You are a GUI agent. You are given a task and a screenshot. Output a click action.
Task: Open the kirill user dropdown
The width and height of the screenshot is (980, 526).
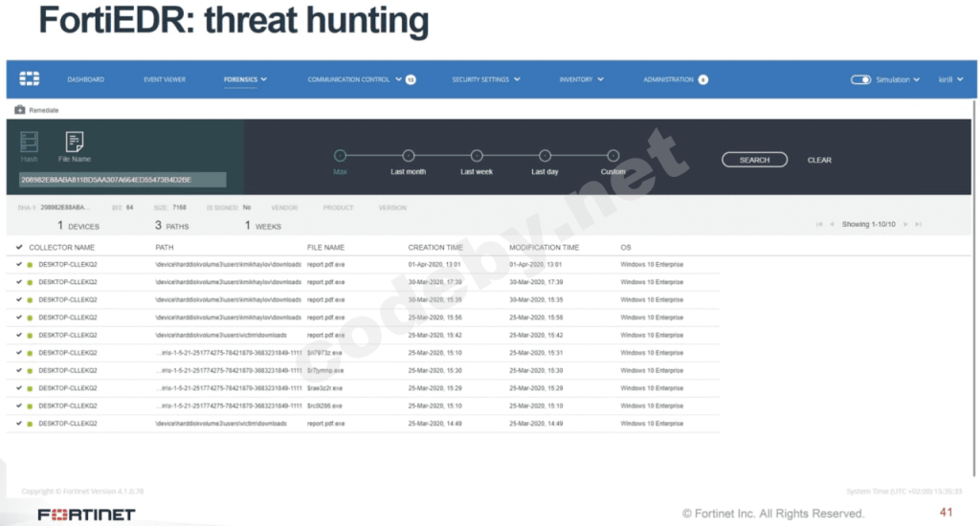click(x=950, y=79)
